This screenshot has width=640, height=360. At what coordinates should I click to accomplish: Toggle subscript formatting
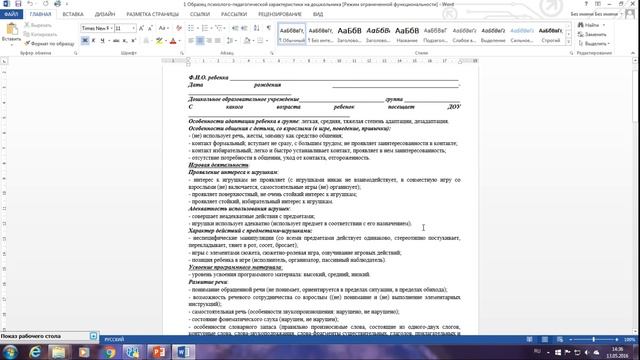pyautogui.click(x=125, y=40)
